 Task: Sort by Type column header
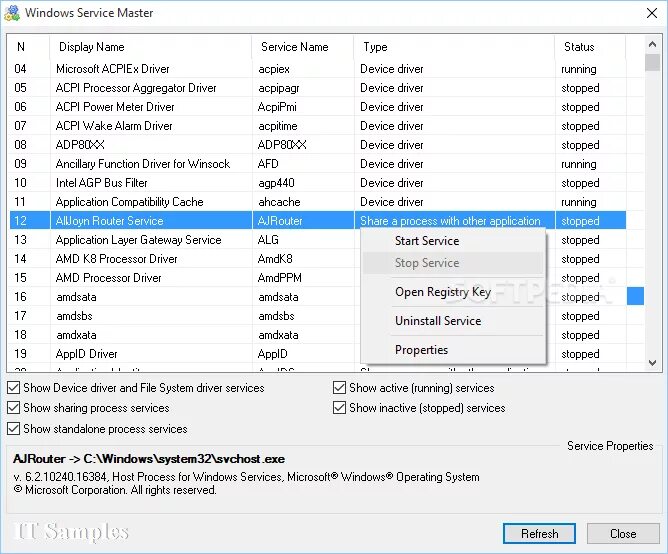pos(454,47)
